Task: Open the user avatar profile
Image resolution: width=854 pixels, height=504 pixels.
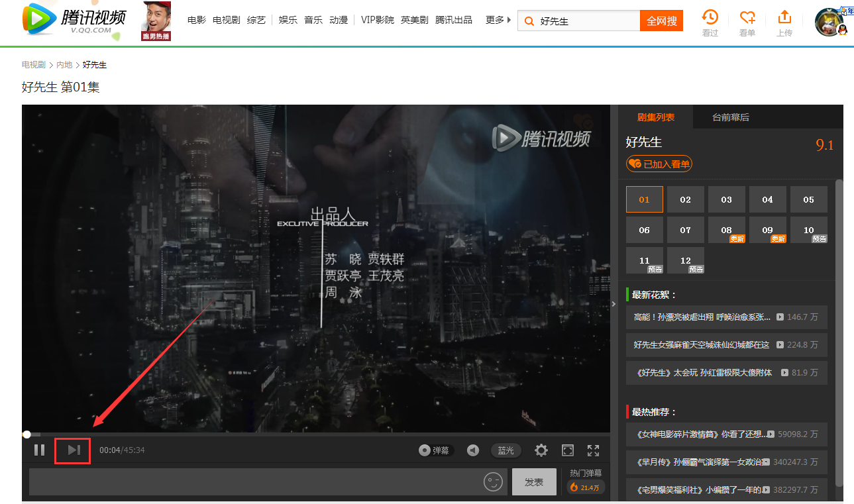Action: pyautogui.click(x=829, y=22)
